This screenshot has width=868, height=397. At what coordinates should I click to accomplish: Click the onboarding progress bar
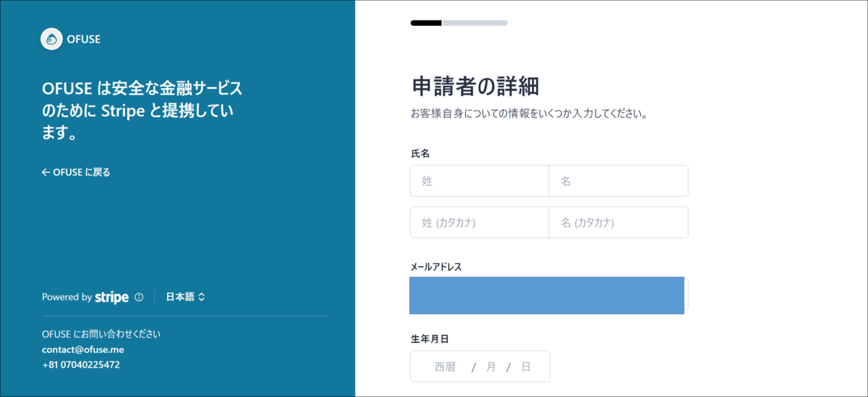pos(459,23)
